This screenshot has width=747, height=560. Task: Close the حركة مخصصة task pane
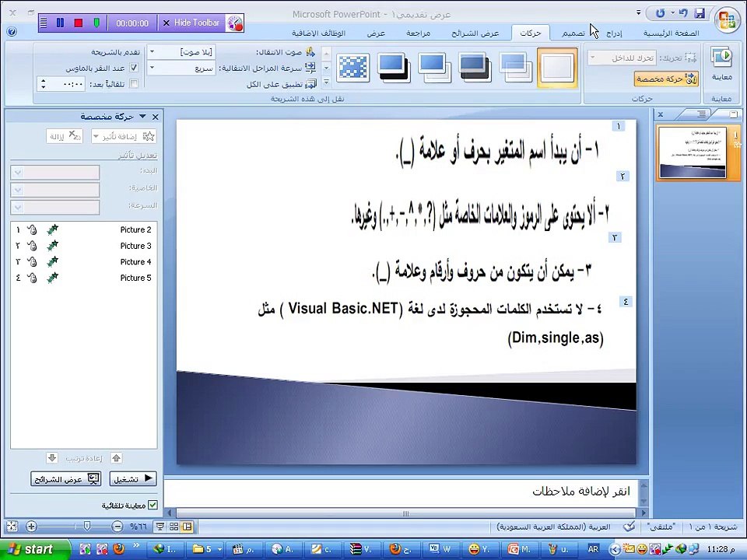click(x=156, y=117)
